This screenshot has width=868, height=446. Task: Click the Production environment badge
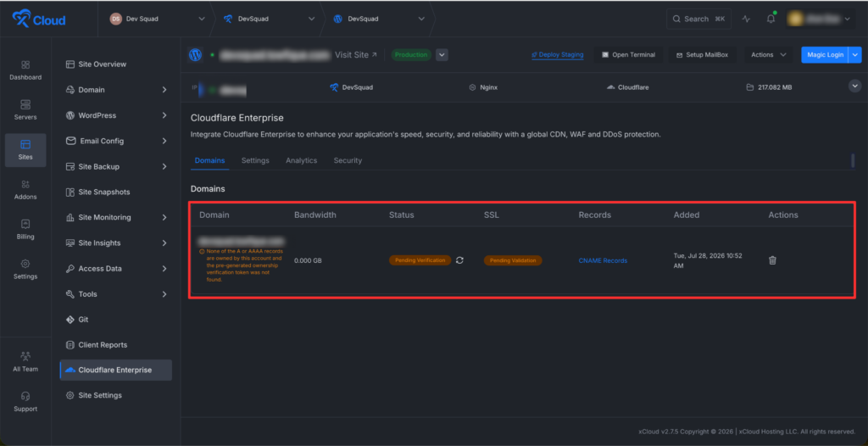[x=411, y=55]
